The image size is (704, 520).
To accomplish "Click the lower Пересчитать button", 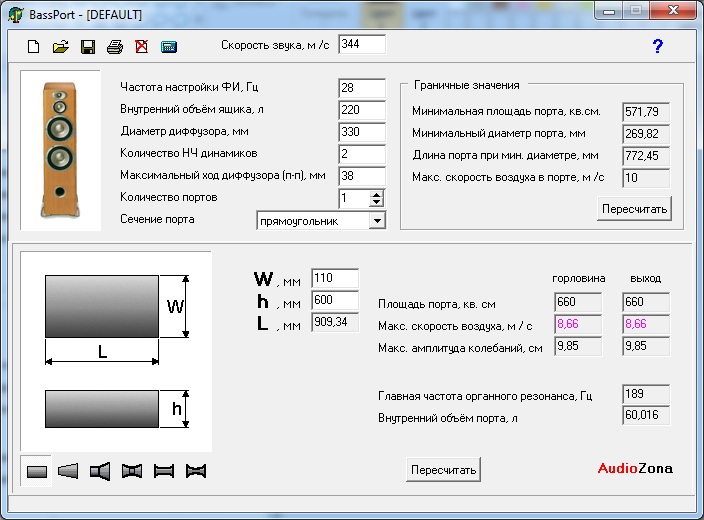I will (x=443, y=470).
